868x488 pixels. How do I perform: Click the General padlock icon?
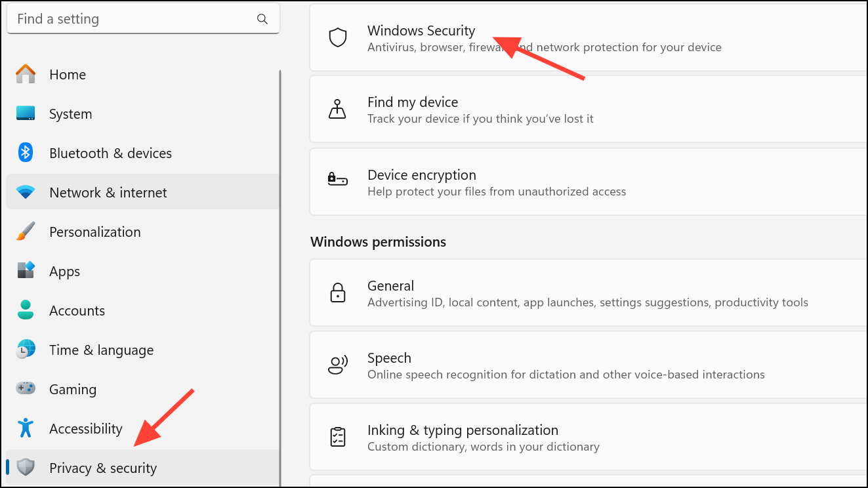click(337, 293)
